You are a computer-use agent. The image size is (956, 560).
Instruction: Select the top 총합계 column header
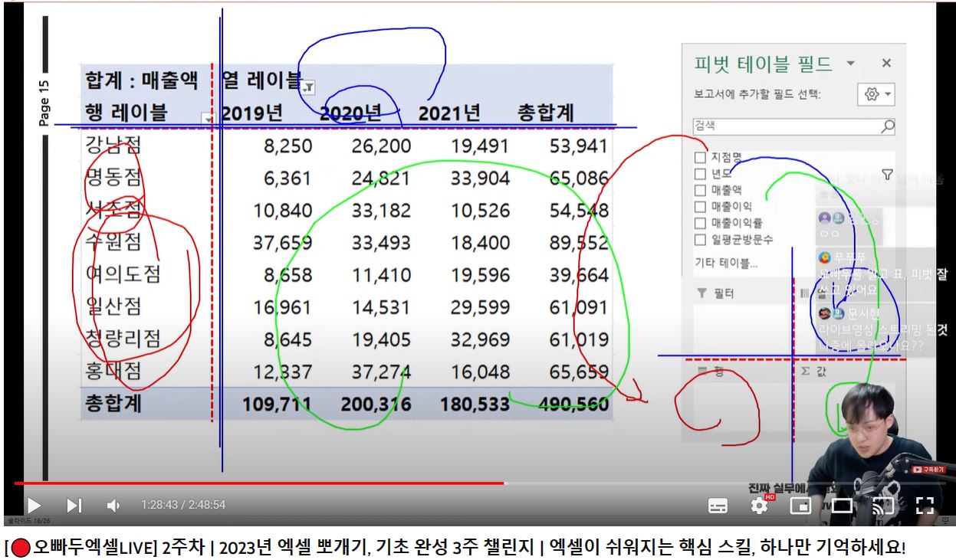(546, 113)
